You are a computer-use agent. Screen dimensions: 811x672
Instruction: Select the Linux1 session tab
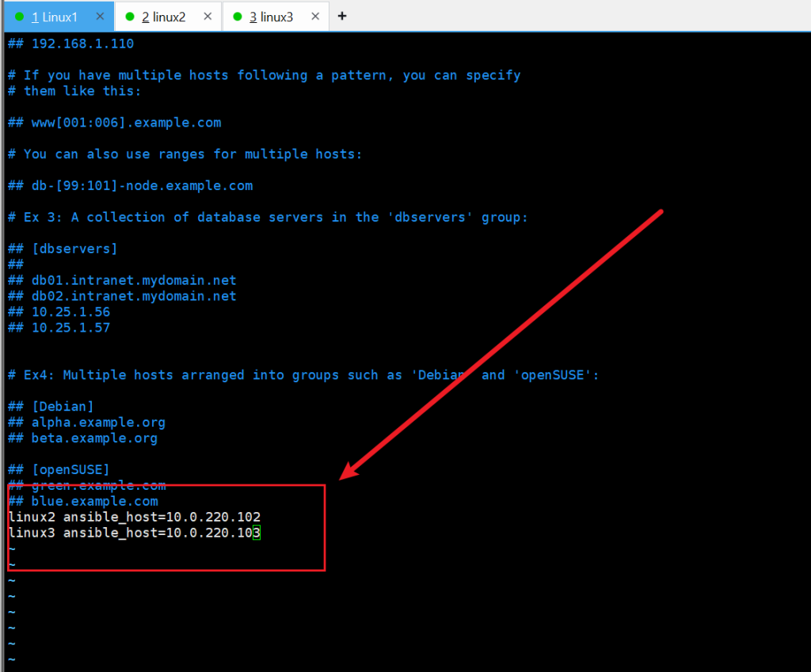pyautogui.click(x=54, y=17)
